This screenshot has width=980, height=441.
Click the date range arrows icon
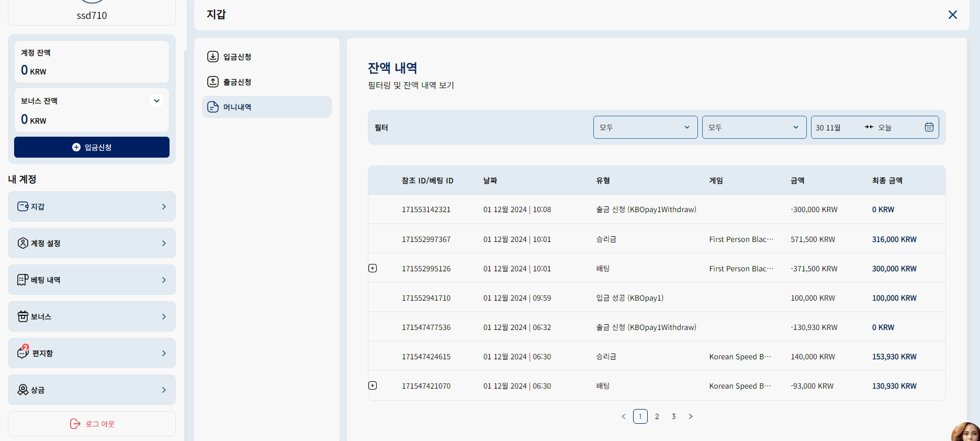[x=869, y=127]
